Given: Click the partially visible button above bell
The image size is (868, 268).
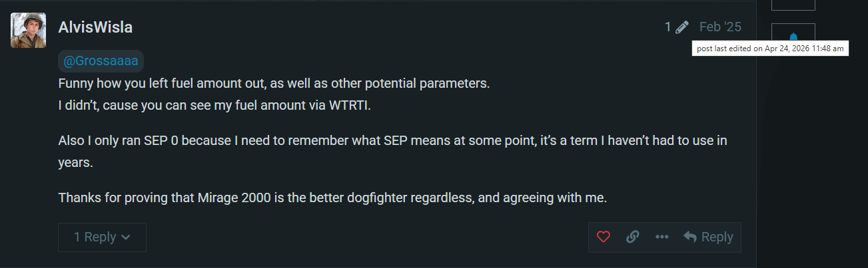Looking at the screenshot, I should (793, 5).
